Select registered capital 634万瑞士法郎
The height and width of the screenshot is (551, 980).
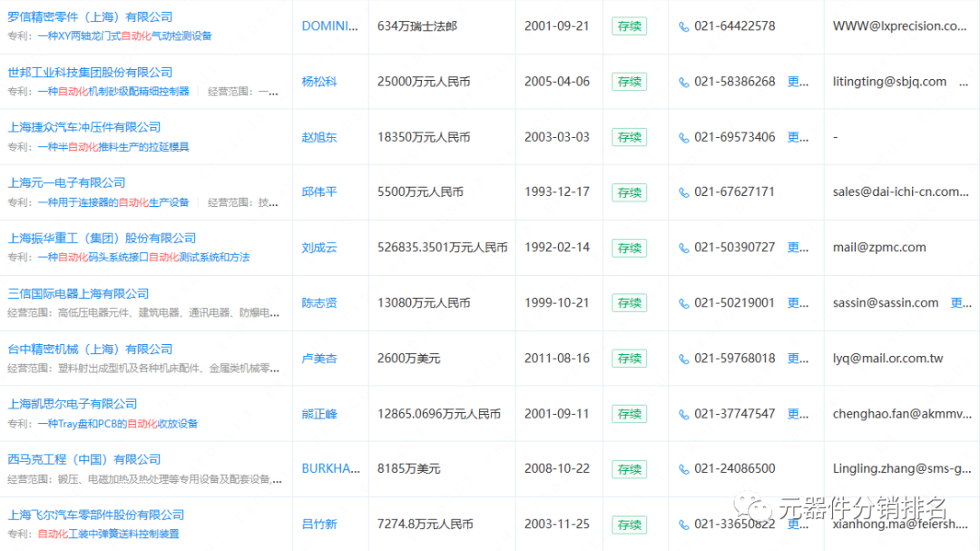coord(417,26)
